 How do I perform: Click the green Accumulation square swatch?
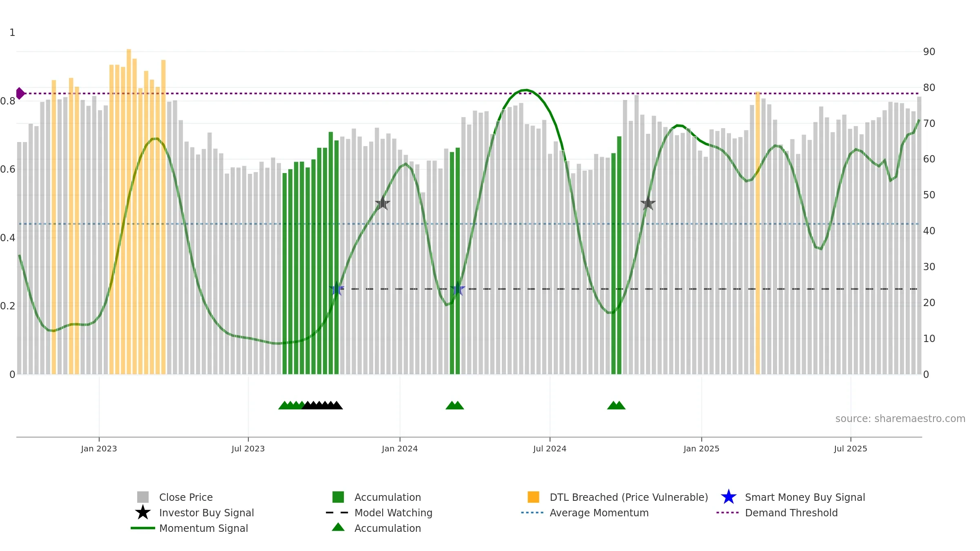[x=338, y=497]
